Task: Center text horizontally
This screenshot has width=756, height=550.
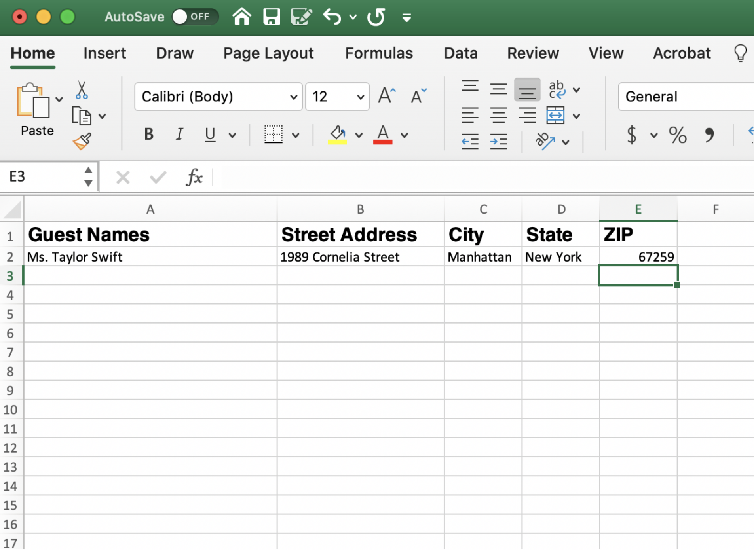Action: coord(498,116)
